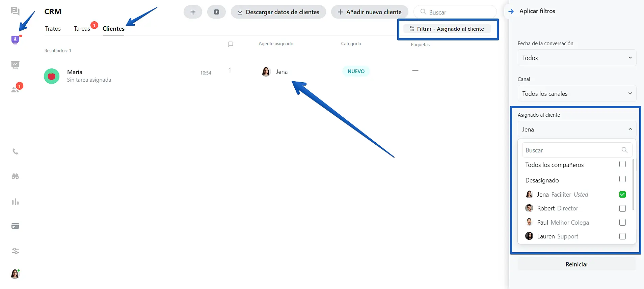Switch to the Tratos tab
The height and width of the screenshot is (289, 644).
(x=53, y=29)
